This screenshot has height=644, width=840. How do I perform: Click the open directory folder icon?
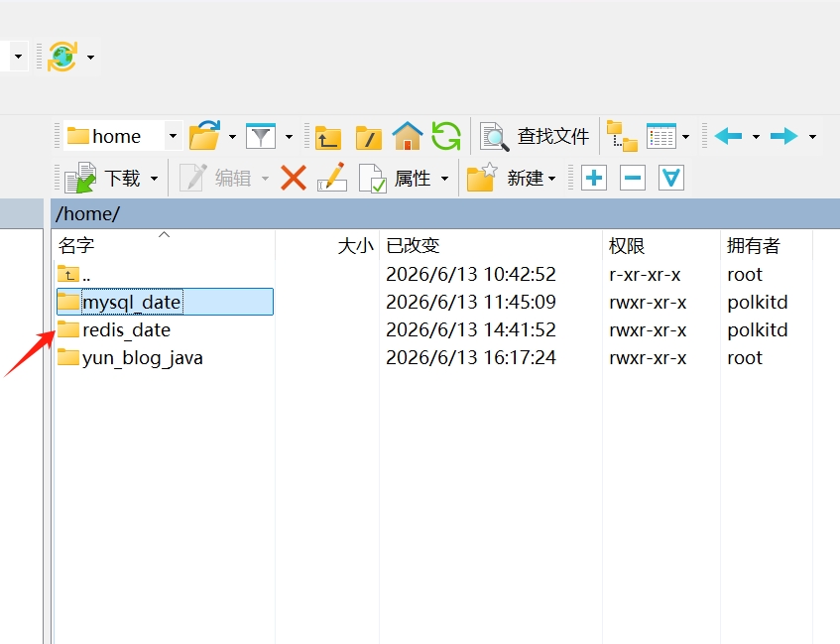tap(205, 136)
